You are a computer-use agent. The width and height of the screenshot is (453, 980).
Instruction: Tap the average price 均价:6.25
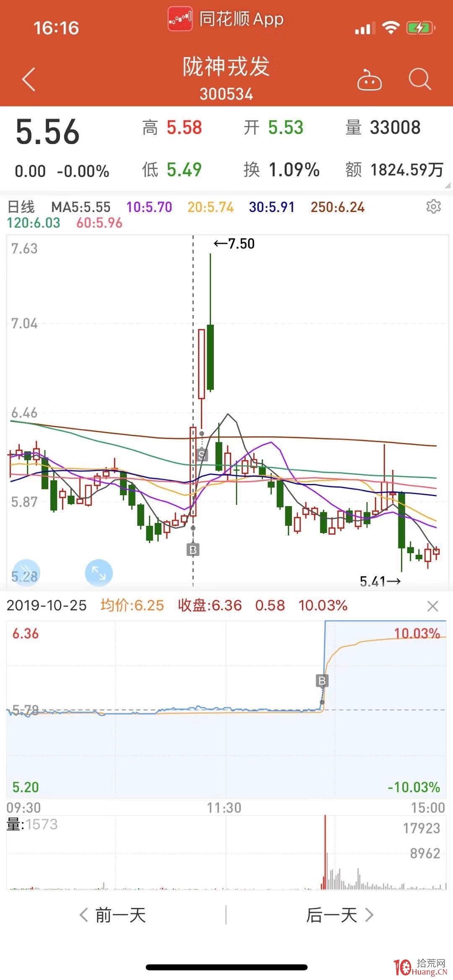132,605
